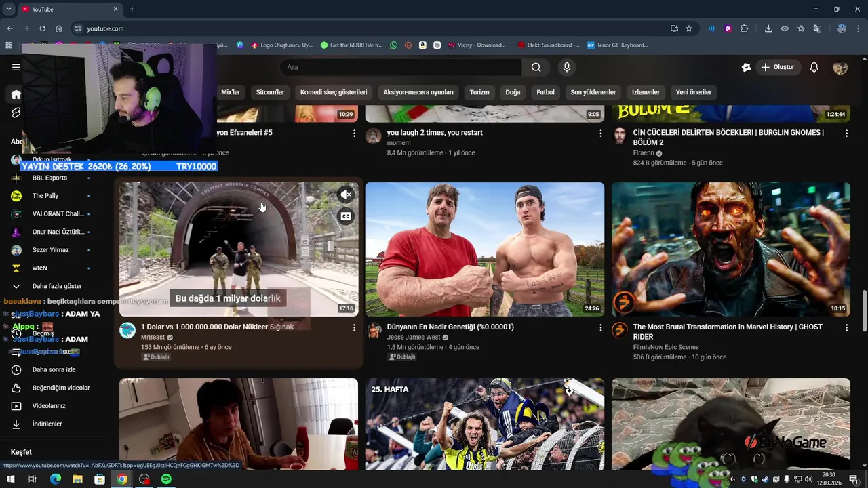Open the Jesse James West channel link
Screen dimensions: 868x488
point(414,337)
